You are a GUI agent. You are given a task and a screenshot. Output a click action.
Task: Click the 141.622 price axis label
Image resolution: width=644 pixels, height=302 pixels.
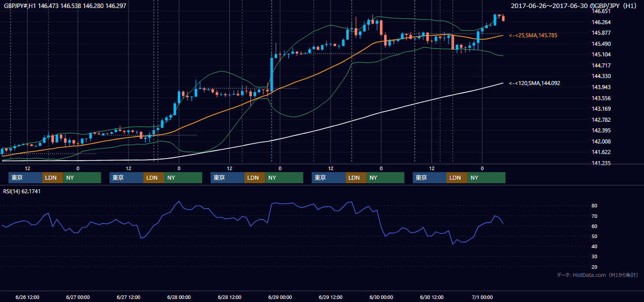pos(601,152)
